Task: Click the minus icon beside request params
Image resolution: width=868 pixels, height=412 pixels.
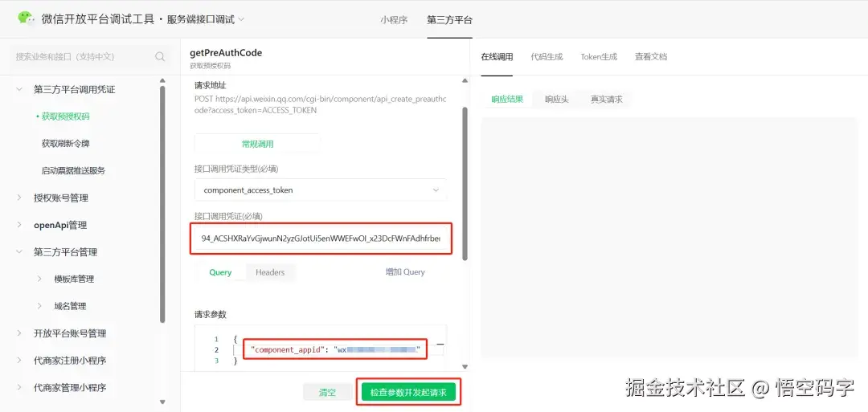Action: point(440,345)
